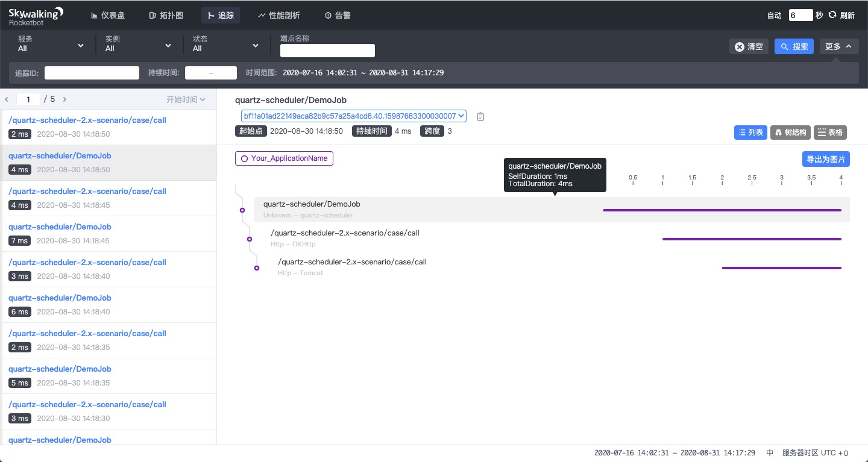This screenshot has height=462, width=868.
Task: Open the 拓扑图 topology page
Action: pyautogui.click(x=166, y=15)
